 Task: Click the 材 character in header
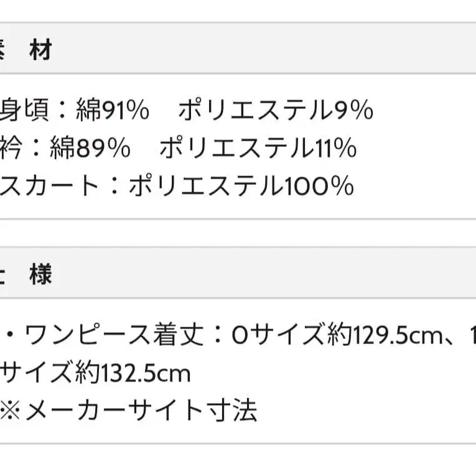point(40,50)
